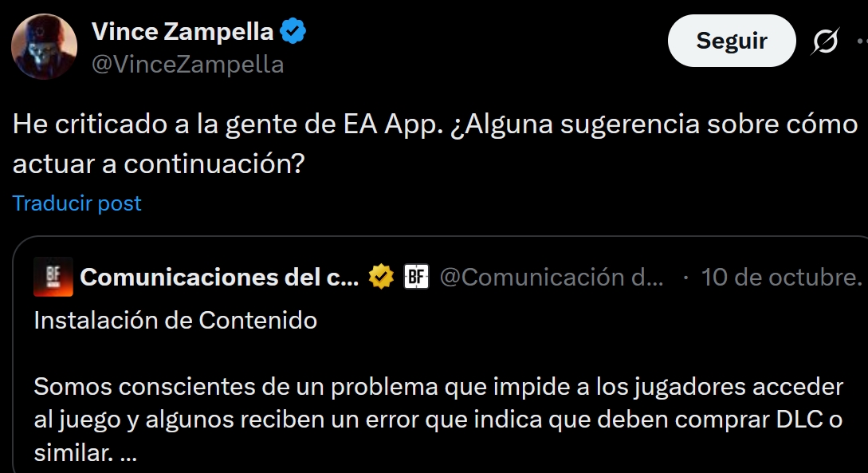Viewport: 868px width, 473px height.
Task: Click the @Comunicación d... handle
Action: [x=552, y=277]
